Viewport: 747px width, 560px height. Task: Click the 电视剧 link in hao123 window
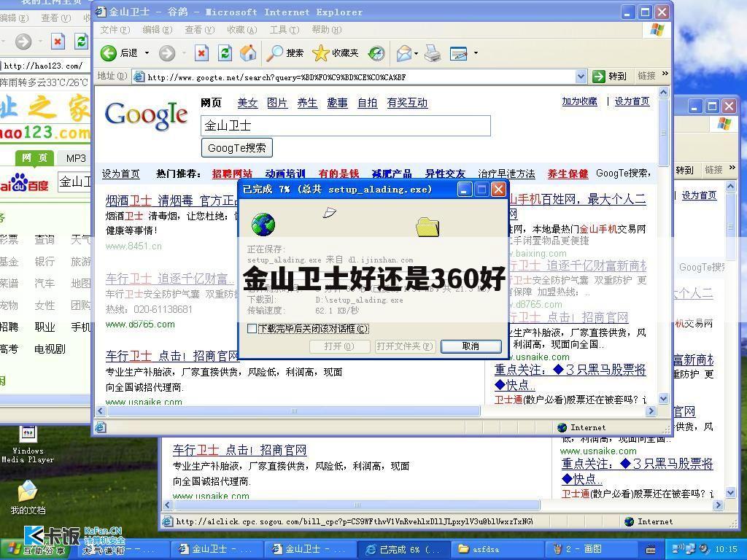point(50,349)
